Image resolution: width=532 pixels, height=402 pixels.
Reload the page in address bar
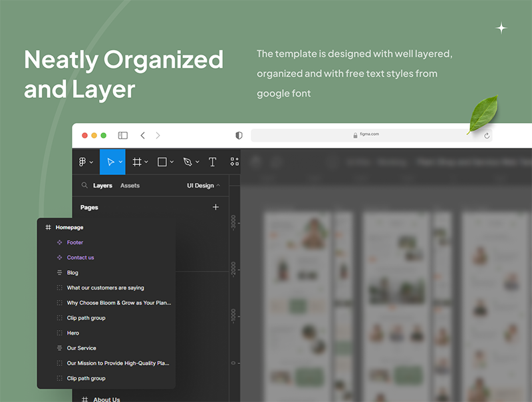coord(487,135)
